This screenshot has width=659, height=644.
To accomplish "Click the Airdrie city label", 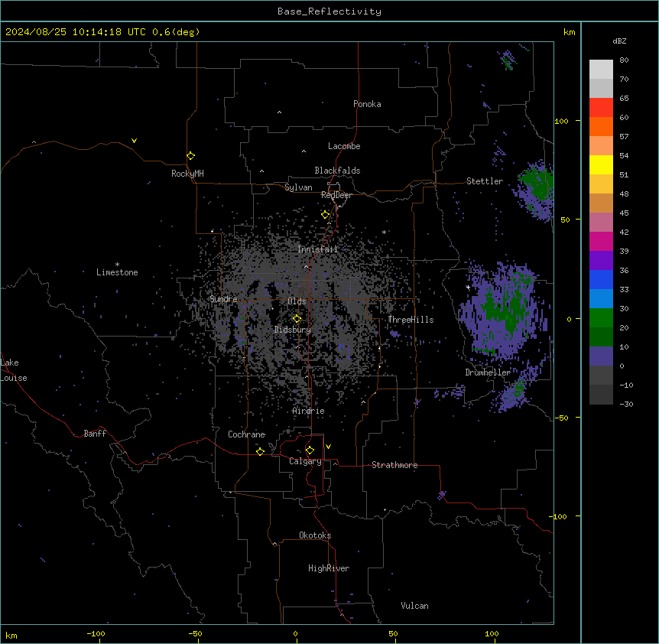I will [308, 411].
